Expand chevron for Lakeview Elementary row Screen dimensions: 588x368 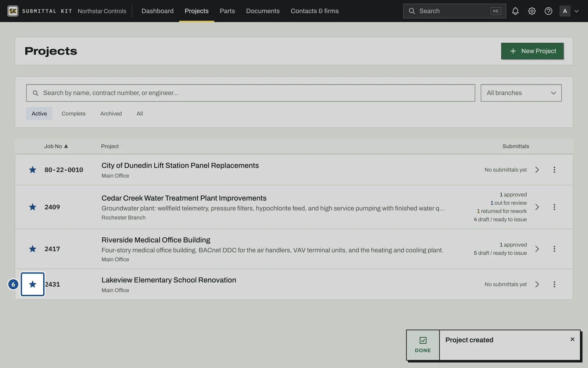tap(537, 284)
